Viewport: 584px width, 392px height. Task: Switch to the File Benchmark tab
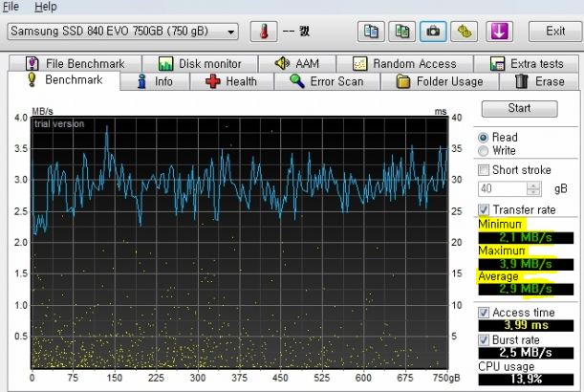pos(76,63)
